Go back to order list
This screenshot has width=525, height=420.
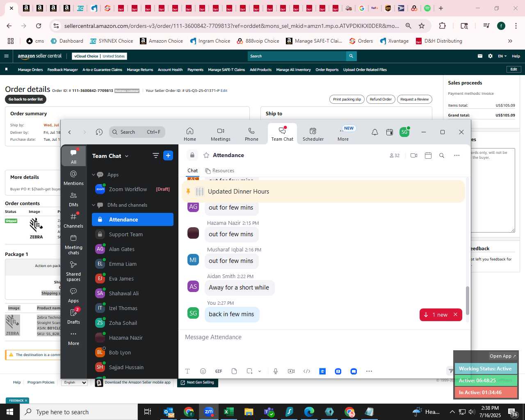[x=25, y=99]
